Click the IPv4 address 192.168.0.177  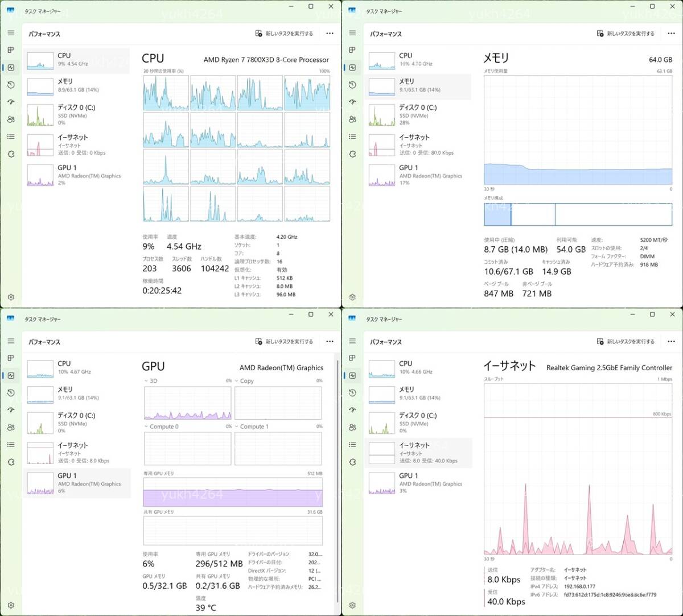(x=579, y=586)
